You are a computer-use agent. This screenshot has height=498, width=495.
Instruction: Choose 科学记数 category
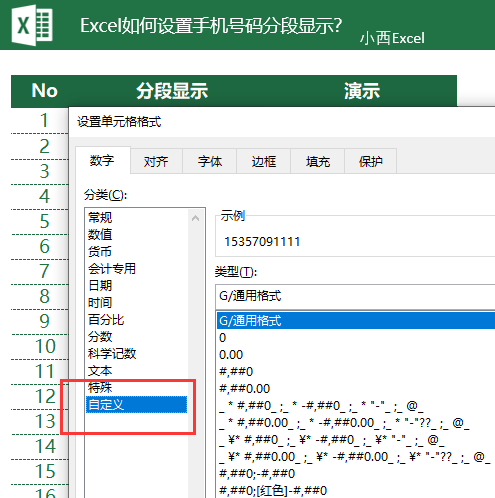137,354
